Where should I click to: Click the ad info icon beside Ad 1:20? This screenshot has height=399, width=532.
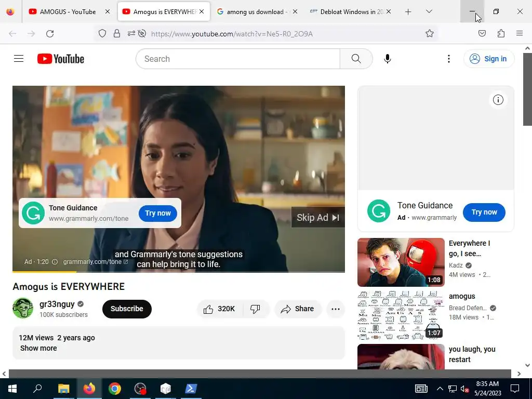(55, 262)
